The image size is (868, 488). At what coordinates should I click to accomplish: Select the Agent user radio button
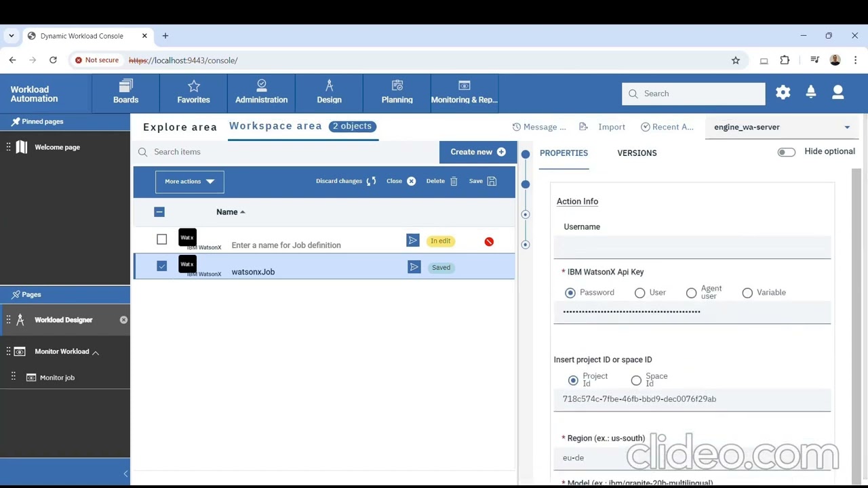click(691, 293)
